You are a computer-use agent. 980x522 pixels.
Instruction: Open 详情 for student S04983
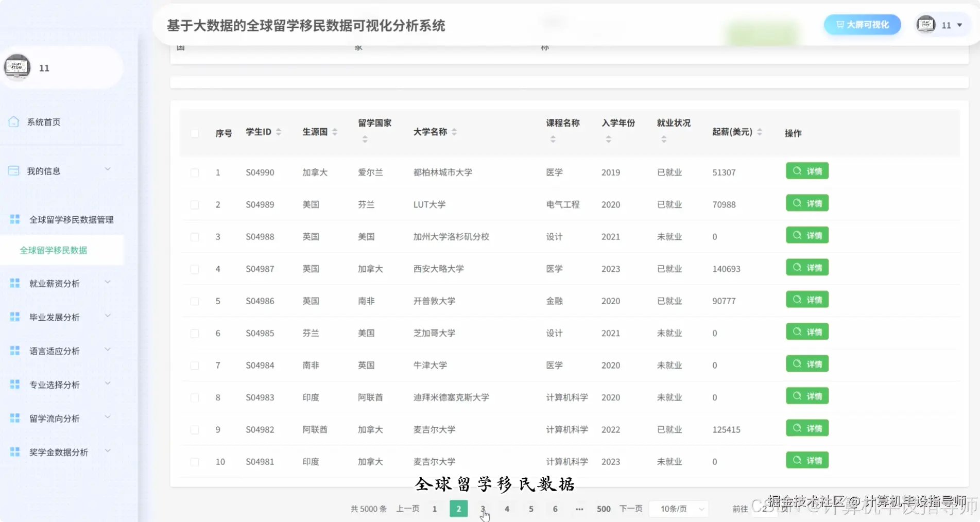(807, 396)
